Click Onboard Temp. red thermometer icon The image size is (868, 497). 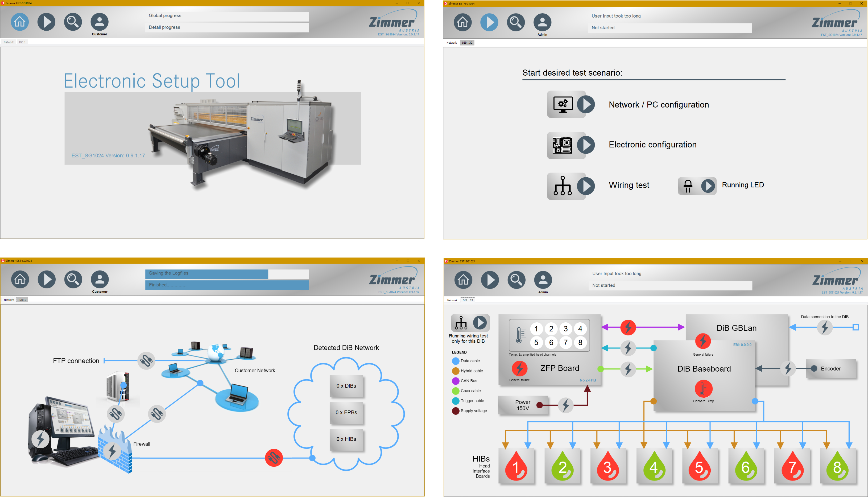coord(703,388)
